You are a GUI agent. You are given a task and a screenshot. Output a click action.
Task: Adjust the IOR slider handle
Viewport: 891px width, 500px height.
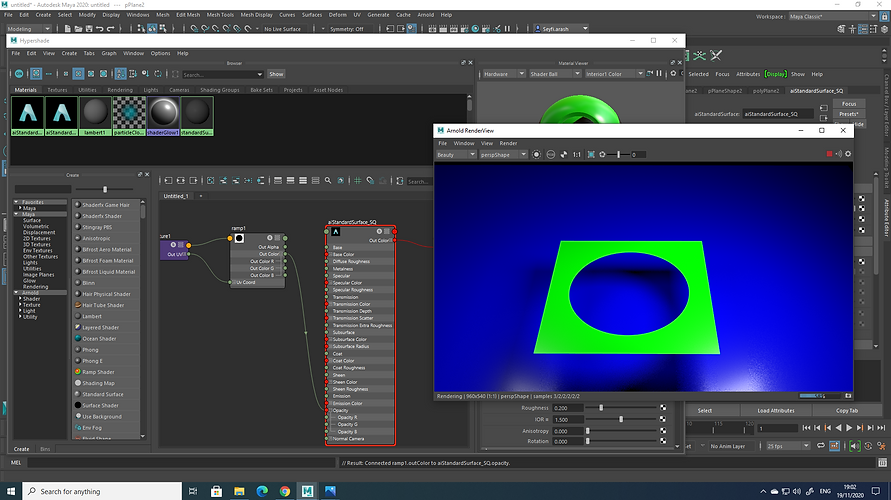click(x=621, y=419)
